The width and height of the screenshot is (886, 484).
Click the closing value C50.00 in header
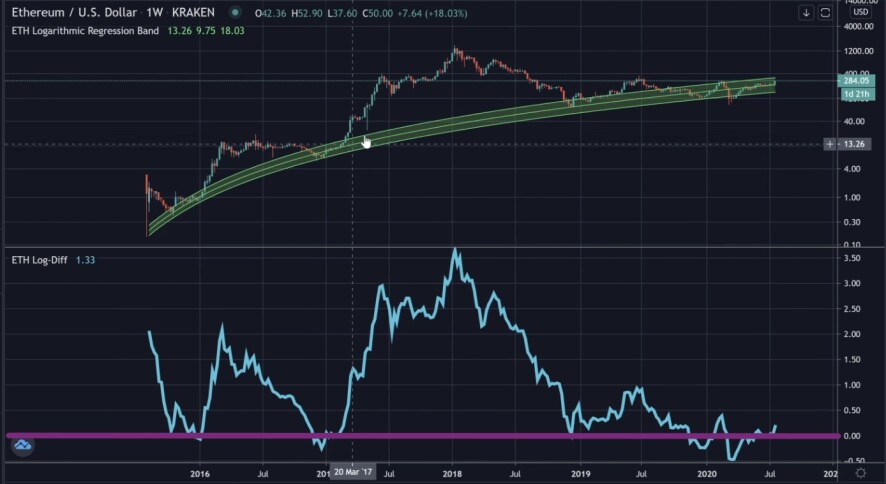(377, 13)
